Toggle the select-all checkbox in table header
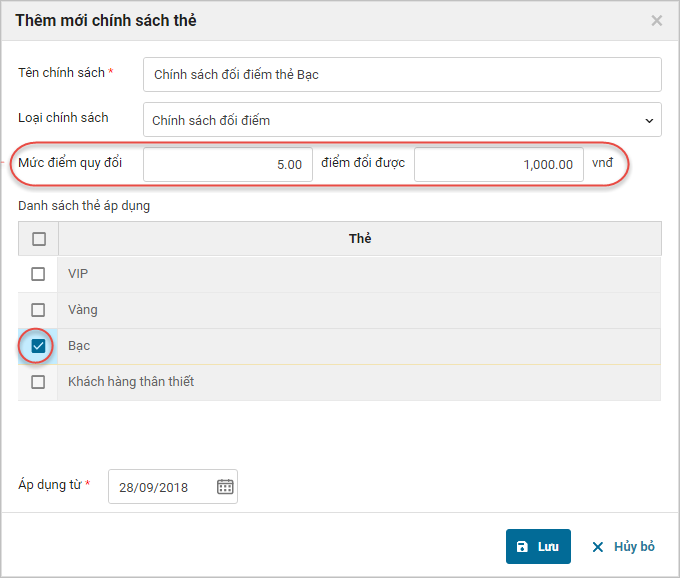 pos(38,239)
